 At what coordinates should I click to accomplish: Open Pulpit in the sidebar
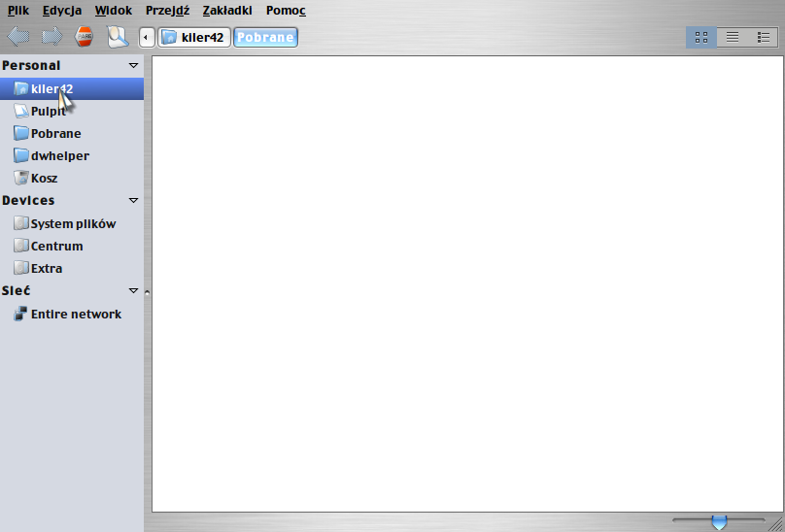pos(72,111)
